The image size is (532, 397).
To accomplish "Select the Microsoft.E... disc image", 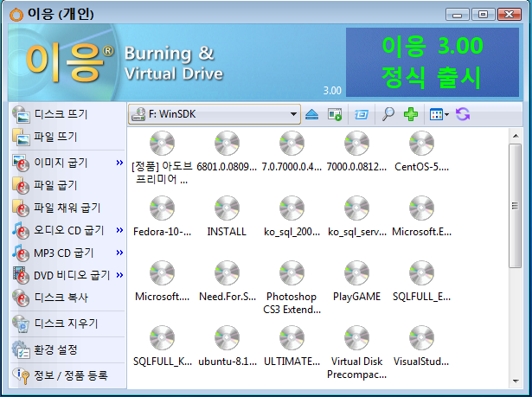I will [422, 216].
